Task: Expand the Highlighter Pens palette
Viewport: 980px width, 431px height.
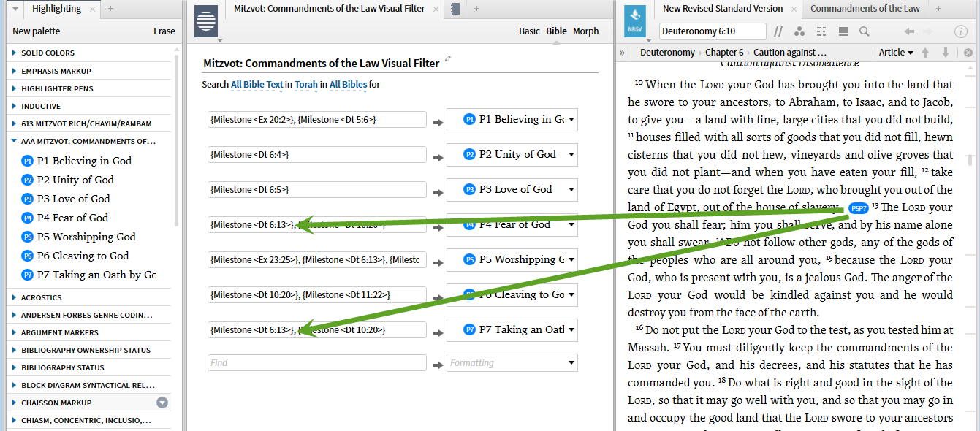Action: coord(15,88)
